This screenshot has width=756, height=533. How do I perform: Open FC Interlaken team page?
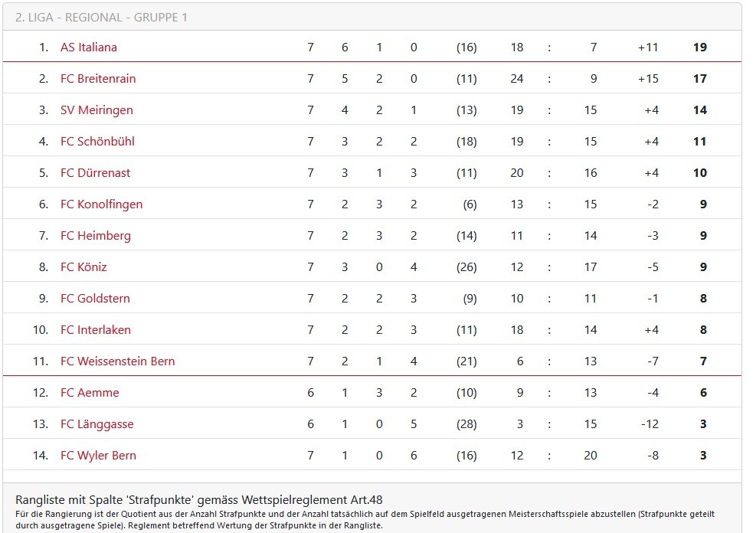click(96, 330)
